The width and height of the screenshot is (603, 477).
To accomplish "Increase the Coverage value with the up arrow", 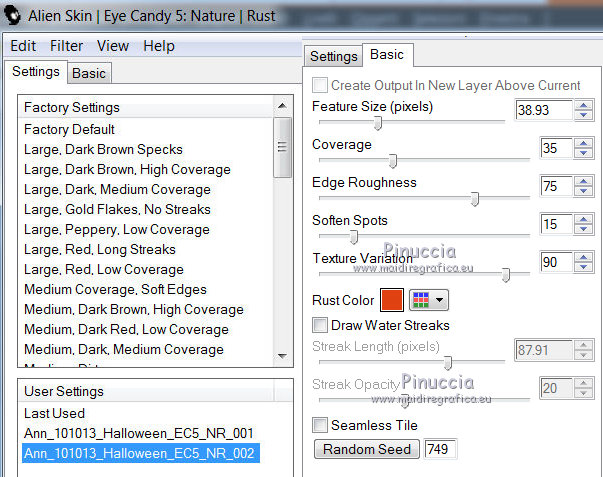I will click(583, 143).
